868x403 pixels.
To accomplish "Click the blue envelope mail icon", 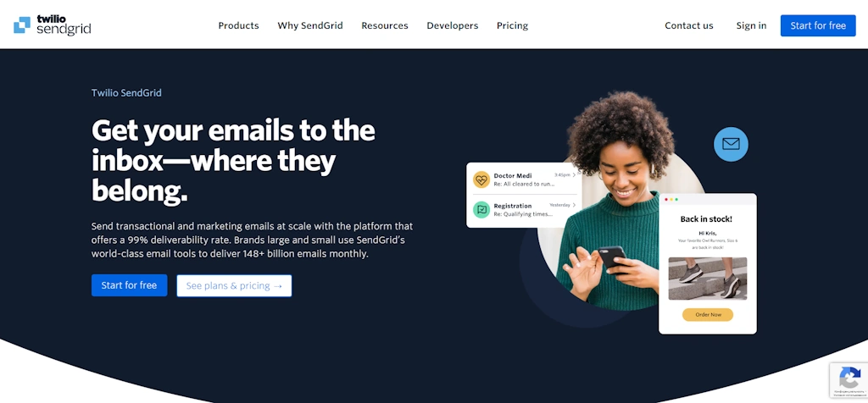I will [731, 144].
